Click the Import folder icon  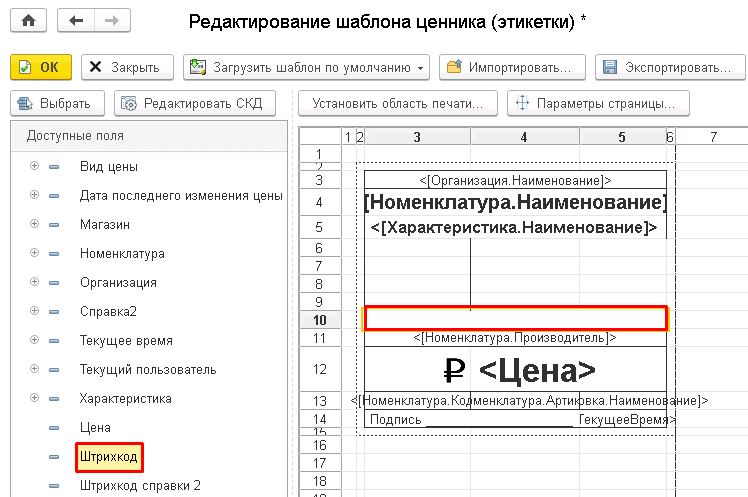[454, 67]
